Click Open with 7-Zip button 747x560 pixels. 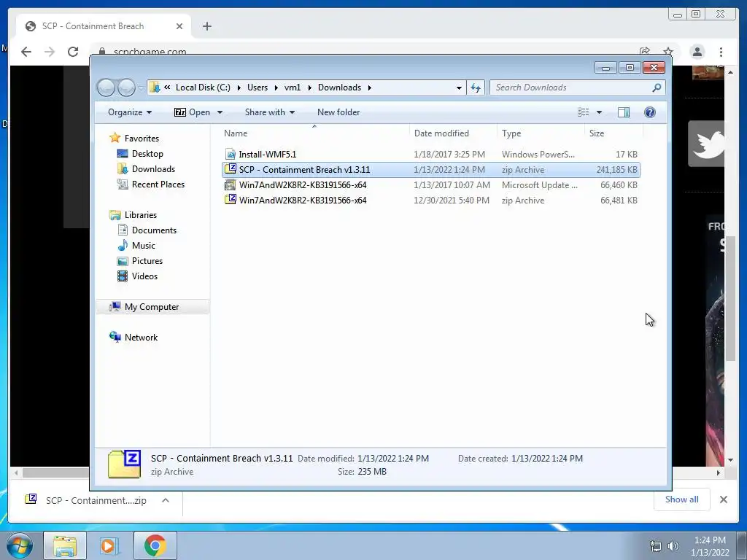pyautogui.click(x=192, y=112)
